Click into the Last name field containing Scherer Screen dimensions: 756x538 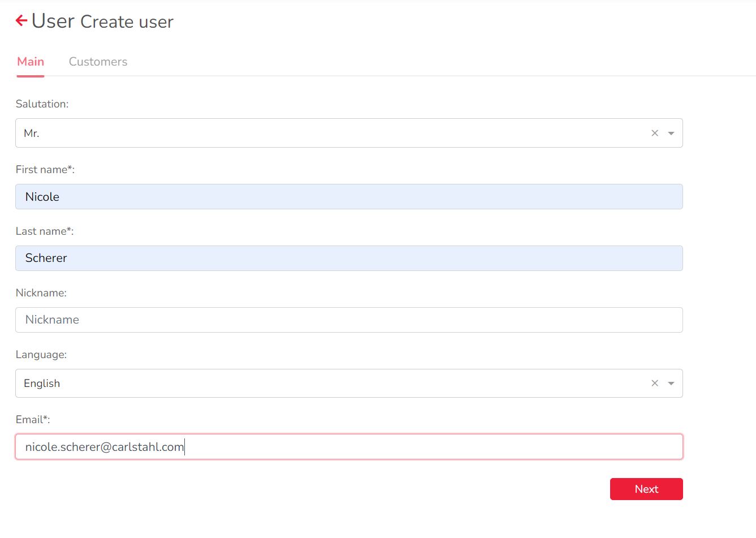point(348,259)
